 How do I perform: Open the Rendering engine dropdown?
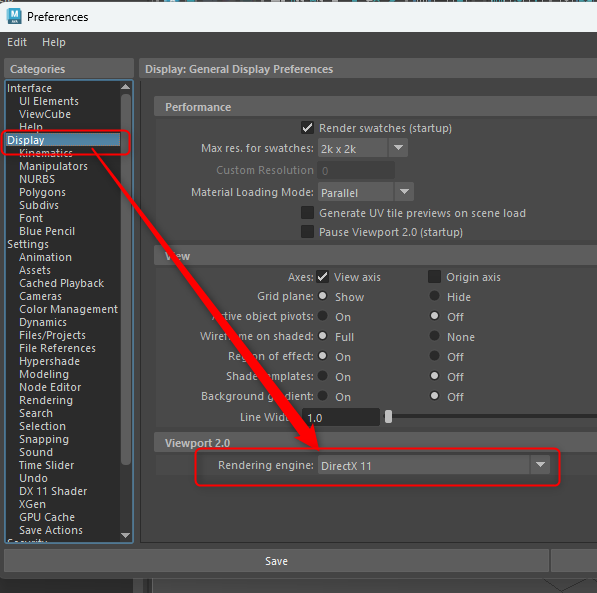pyautogui.click(x=434, y=465)
